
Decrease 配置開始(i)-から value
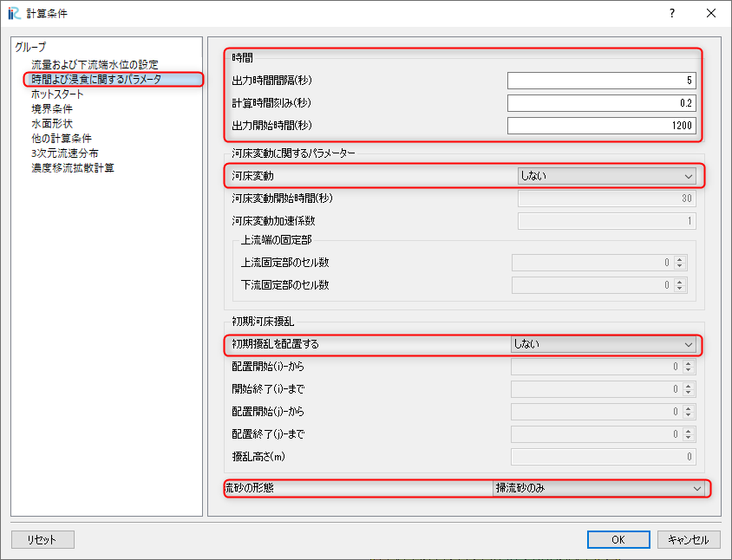pyautogui.click(x=688, y=370)
